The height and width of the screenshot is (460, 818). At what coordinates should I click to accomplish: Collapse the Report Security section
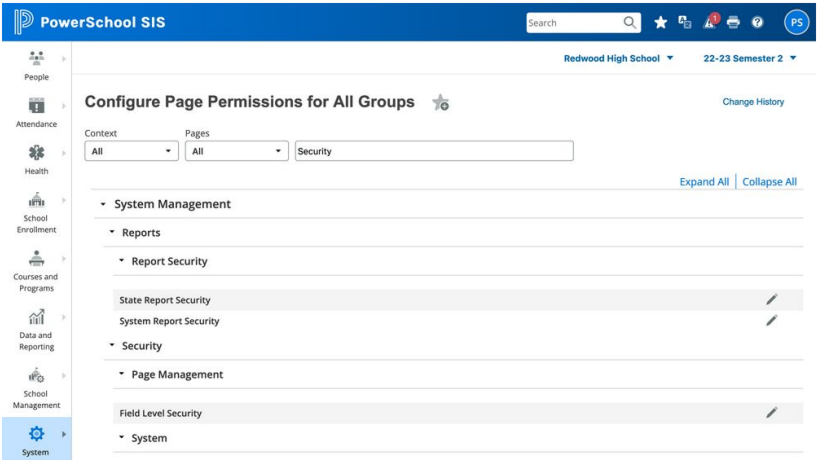[122, 262]
